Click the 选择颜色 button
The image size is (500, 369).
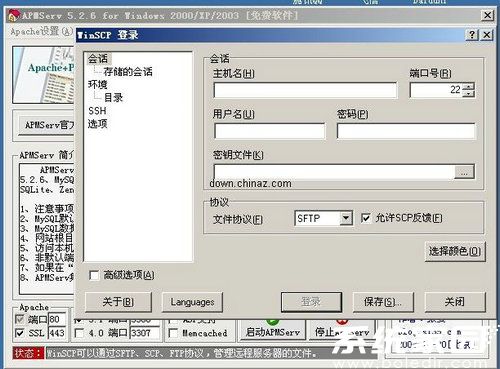click(455, 251)
